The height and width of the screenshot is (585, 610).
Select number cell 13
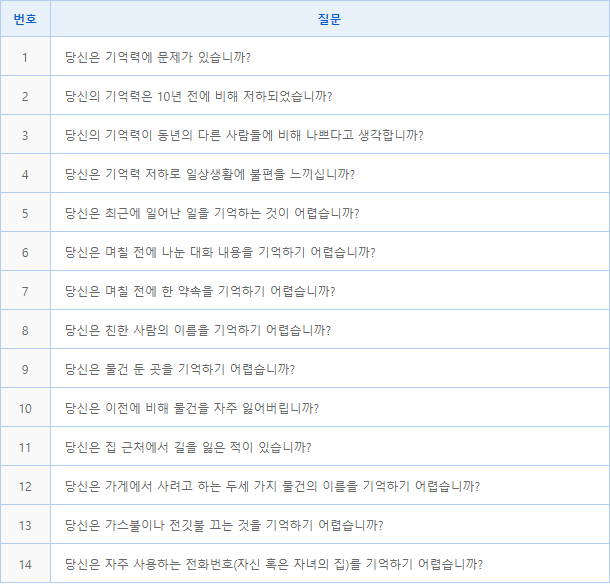pyautogui.click(x=25, y=525)
